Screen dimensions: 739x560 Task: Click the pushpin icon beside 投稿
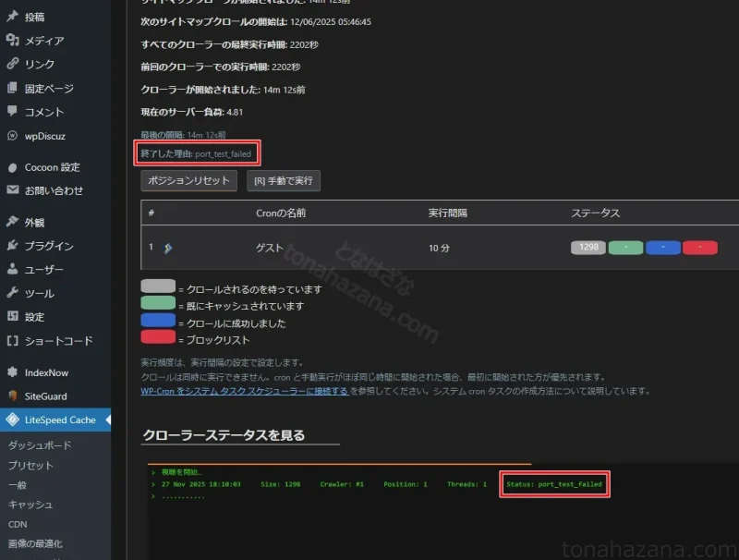tap(12, 17)
